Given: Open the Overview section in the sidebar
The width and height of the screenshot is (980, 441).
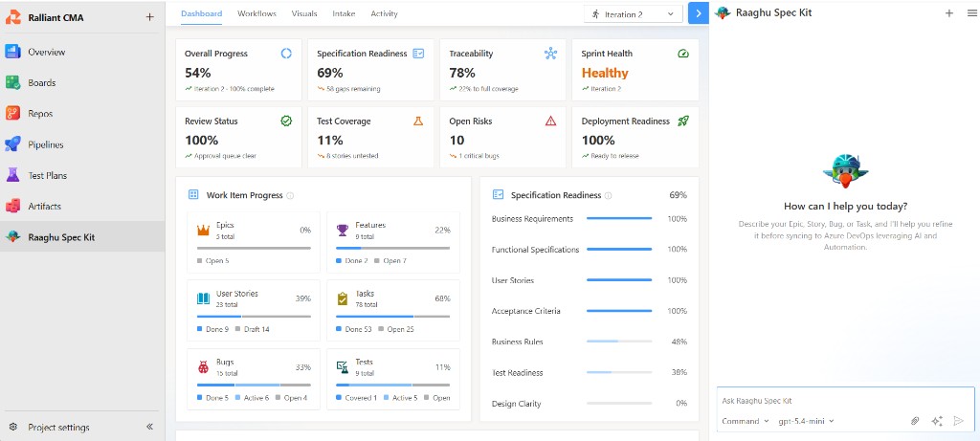Looking at the screenshot, I should 82,52.
